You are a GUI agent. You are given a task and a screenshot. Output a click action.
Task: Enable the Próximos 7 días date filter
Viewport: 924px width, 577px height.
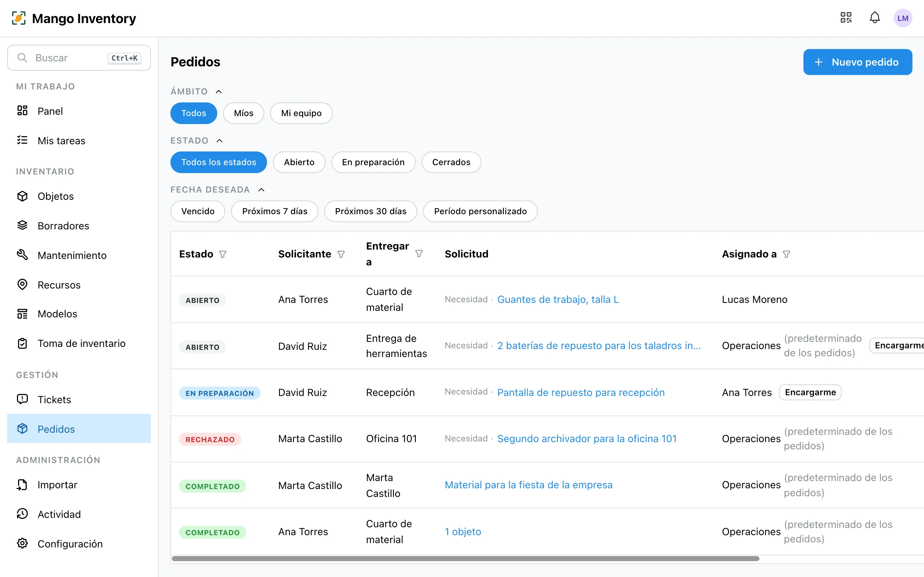(275, 211)
